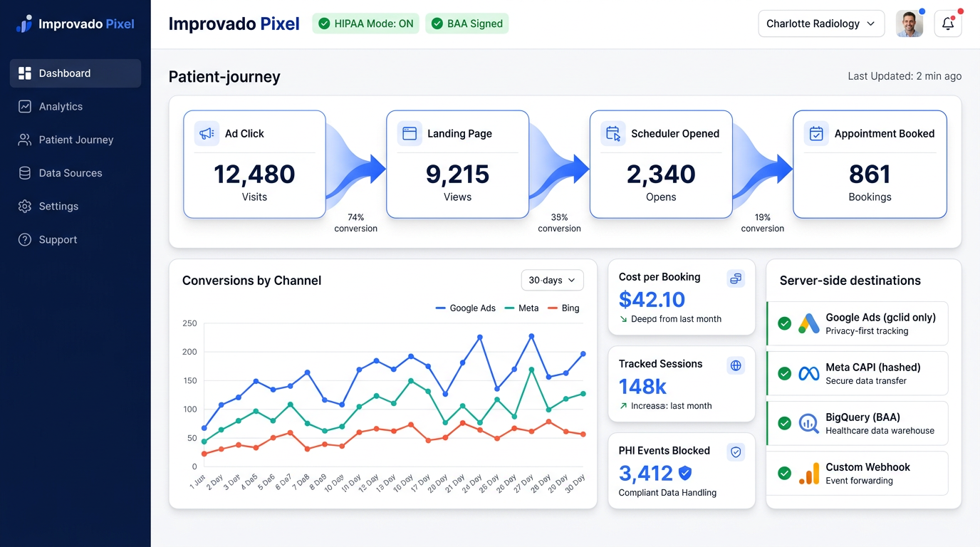980x547 pixels.
Task: Click the BAA Signed badge
Action: click(x=467, y=24)
